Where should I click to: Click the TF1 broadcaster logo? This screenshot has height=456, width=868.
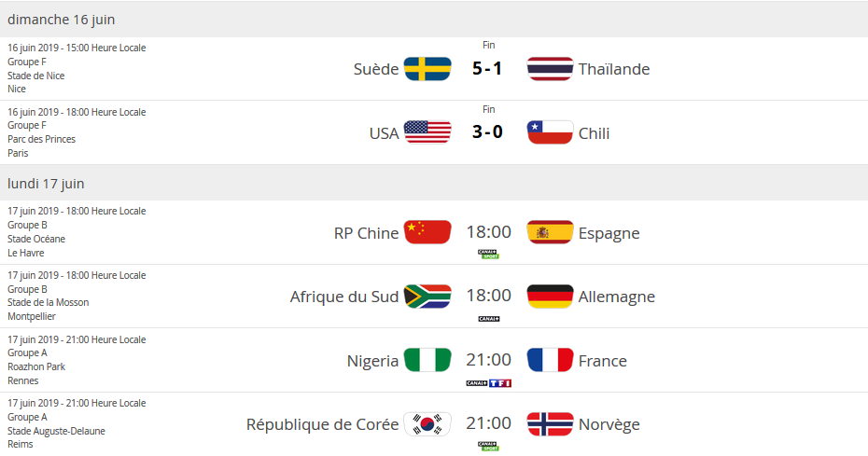pos(501,383)
